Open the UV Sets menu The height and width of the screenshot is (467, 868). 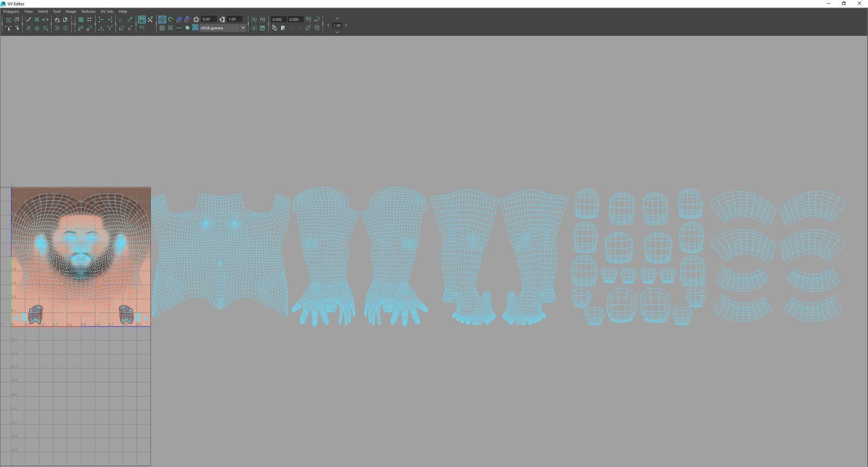[x=107, y=11]
